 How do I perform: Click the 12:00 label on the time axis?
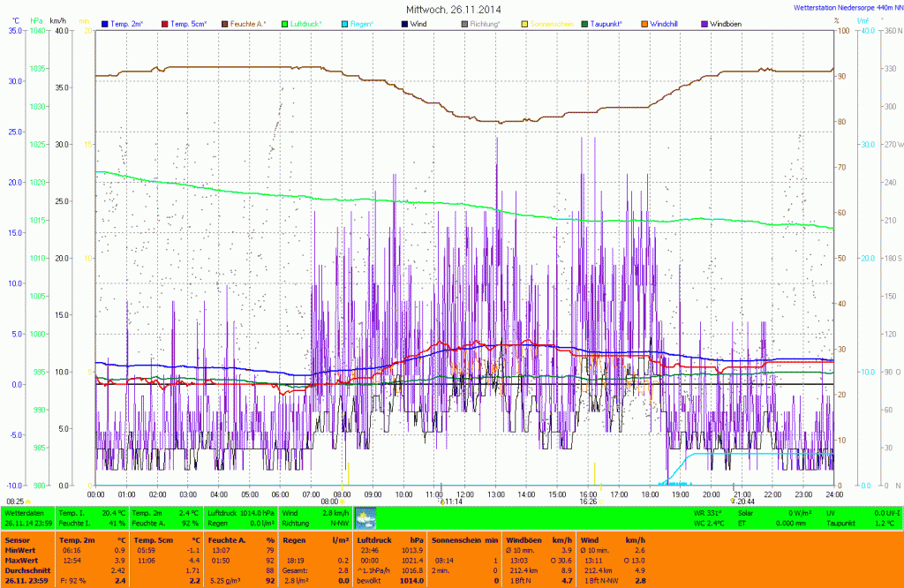pos(465,494)
